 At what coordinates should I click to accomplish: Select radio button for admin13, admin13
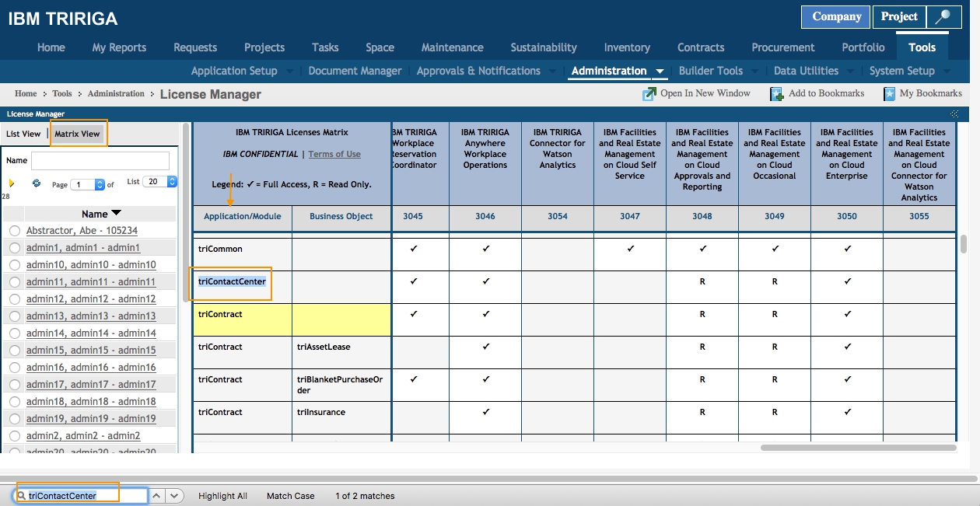pos(14,316)
